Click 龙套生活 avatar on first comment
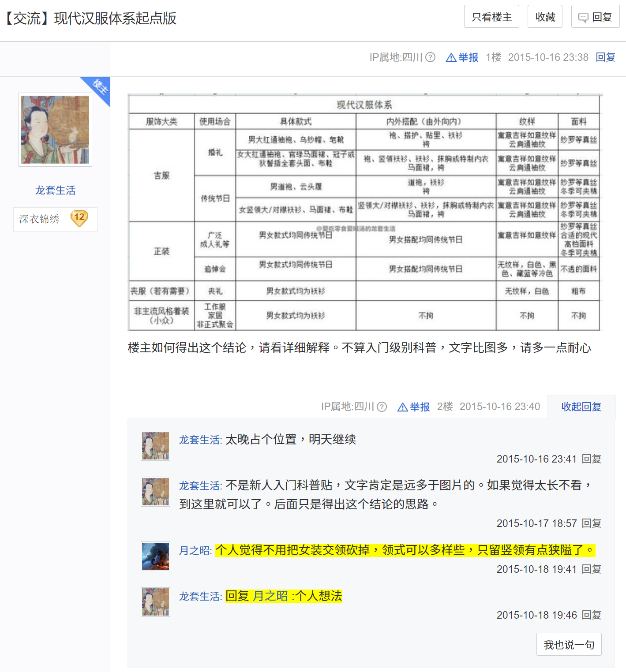Viewport: 626px width, 672px height. tap(155, 446)
